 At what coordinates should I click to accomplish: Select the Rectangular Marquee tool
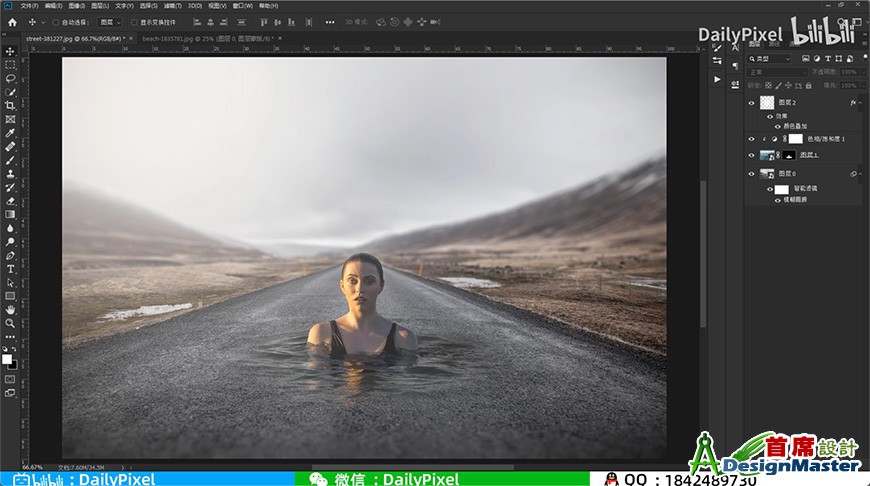pyautogui.click(x=10, y=65)
